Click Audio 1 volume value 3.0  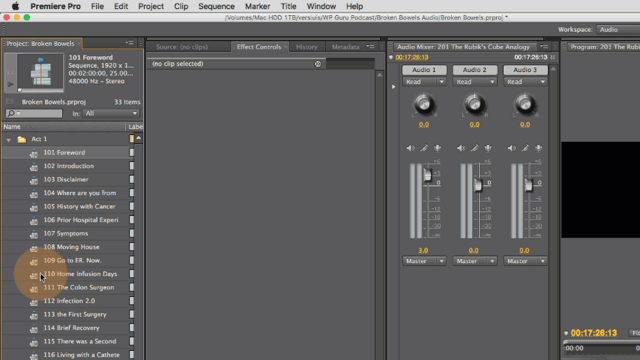[x=423, y=251]
